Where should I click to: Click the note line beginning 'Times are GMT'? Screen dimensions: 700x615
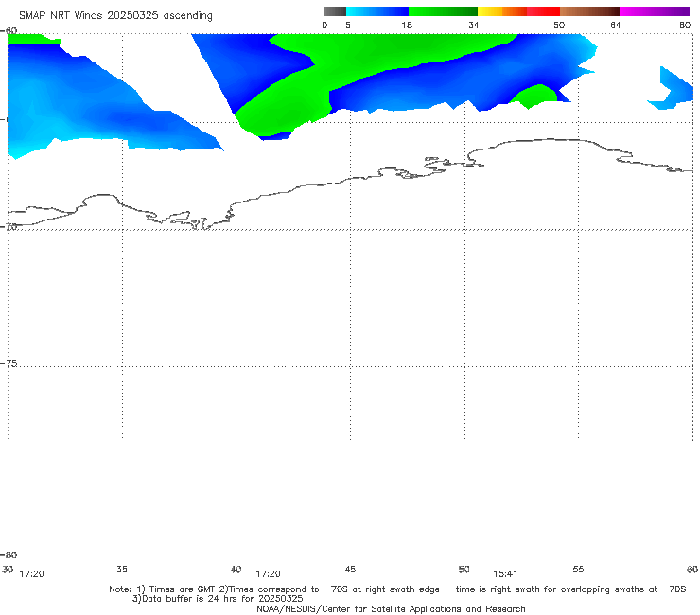tap(397, 589)
